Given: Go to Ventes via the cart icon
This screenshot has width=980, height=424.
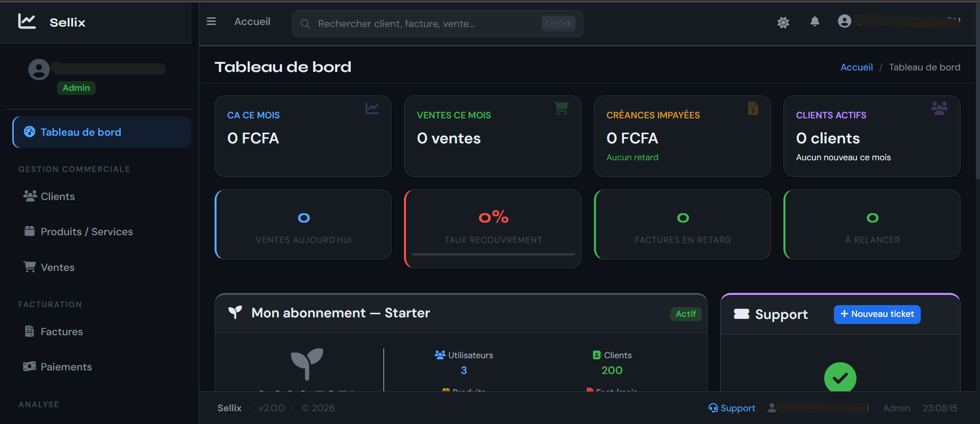Looking at the screenshot, I should point(30,266).
